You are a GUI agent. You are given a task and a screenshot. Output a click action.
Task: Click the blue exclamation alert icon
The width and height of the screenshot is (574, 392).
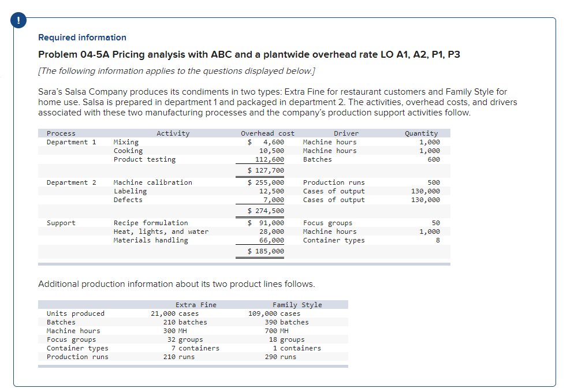(x=18, y=19)
